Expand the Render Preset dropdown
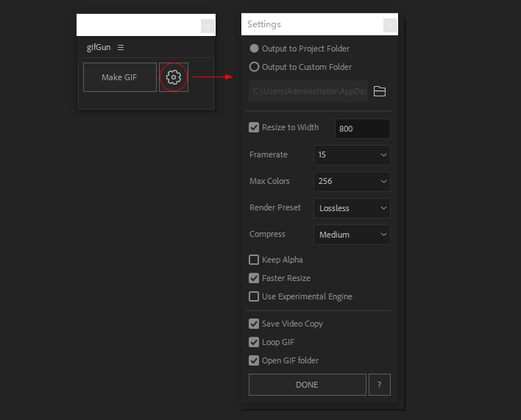521x420 pixels. (352, 208)
